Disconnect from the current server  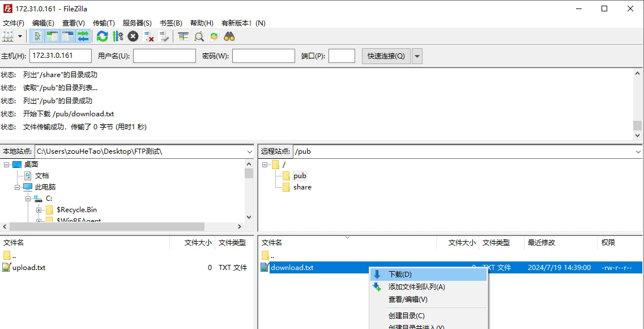tap(148, 37)
